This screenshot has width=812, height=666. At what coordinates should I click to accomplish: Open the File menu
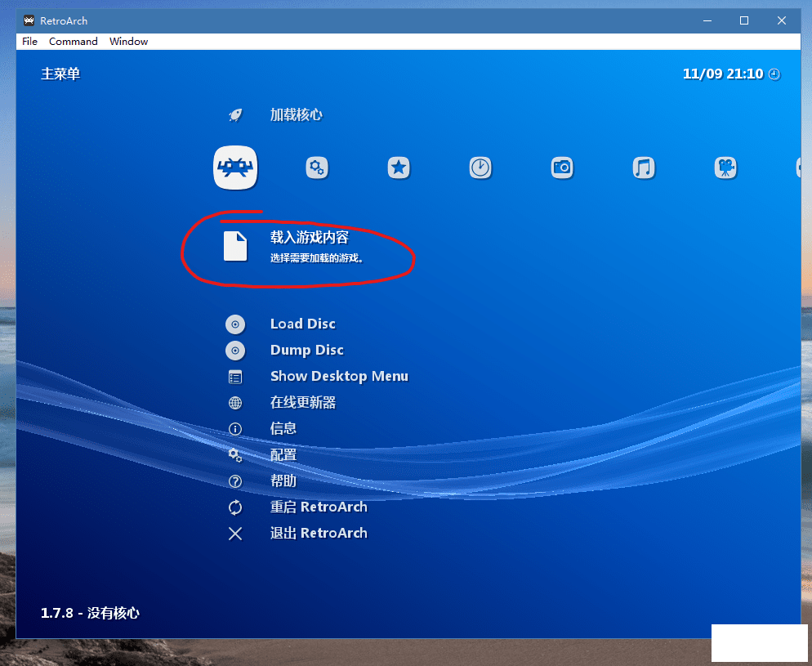[x=29, y=42]
